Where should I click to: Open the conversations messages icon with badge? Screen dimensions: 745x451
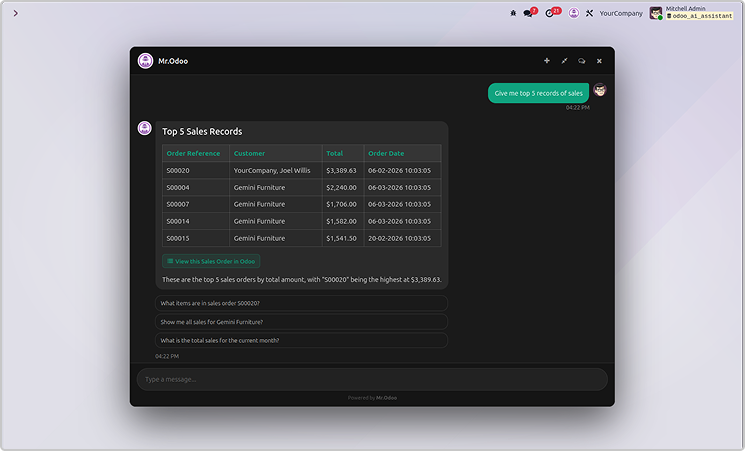(x=529, y=13)
